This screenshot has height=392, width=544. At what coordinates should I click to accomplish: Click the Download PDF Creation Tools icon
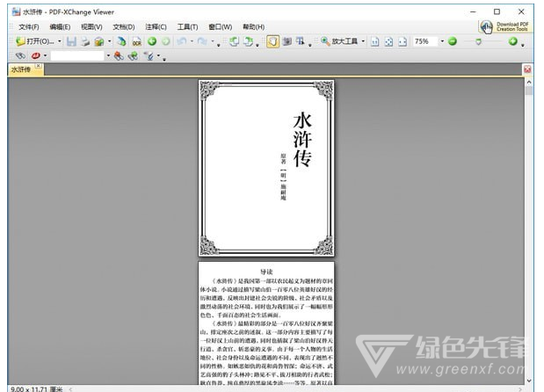pos(487,26)
